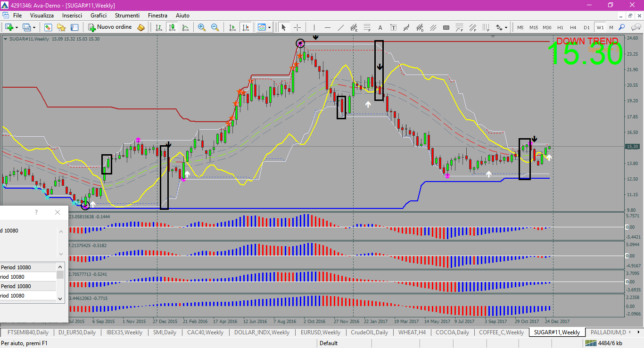The image size is (644, 348).
Task: Open the Grafici menu
Action: (x=99, y=16)
